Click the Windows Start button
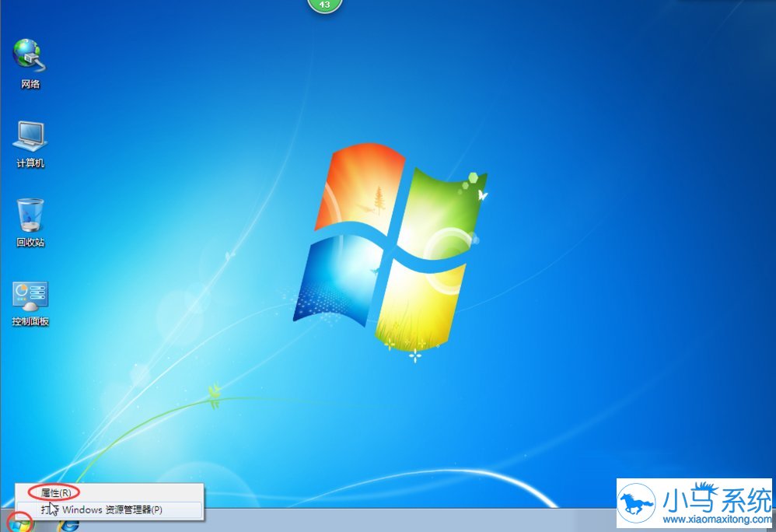The image size is (776, 532). 21,523
